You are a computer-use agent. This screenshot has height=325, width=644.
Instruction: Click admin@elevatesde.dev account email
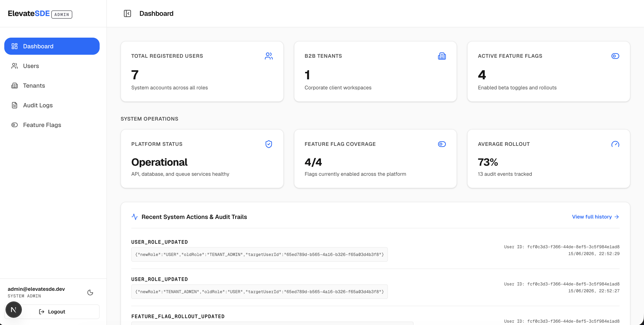[36, 289]
